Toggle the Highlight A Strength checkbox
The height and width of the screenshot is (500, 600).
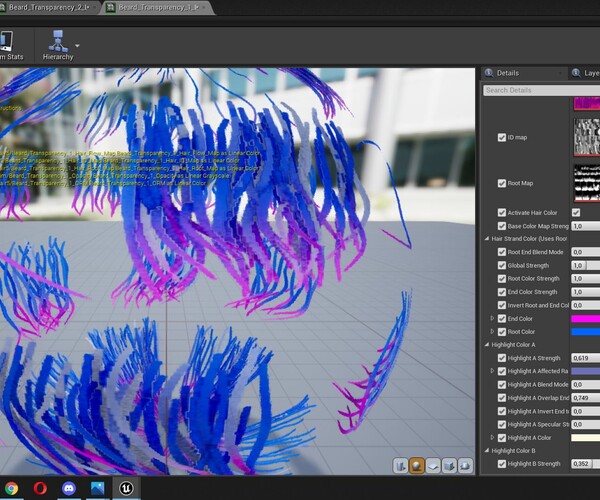(x=502, y=358)
